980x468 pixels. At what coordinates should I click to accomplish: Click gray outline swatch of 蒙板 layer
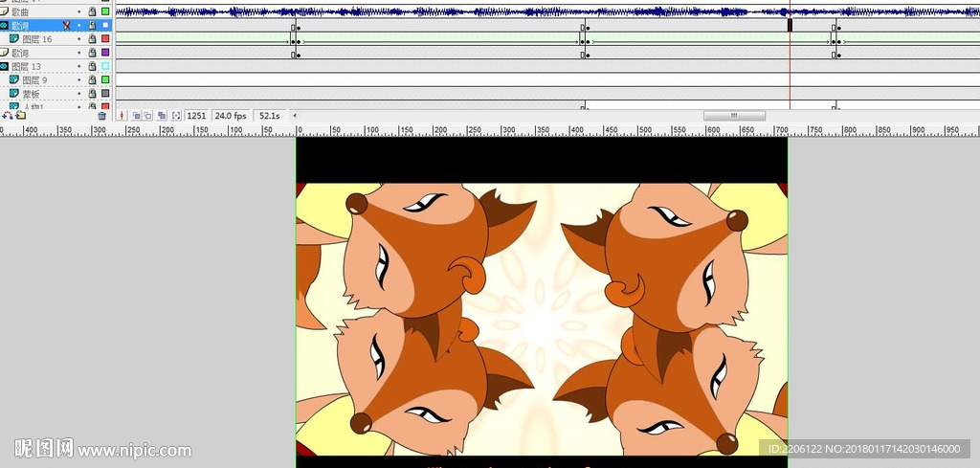[105, 94]
